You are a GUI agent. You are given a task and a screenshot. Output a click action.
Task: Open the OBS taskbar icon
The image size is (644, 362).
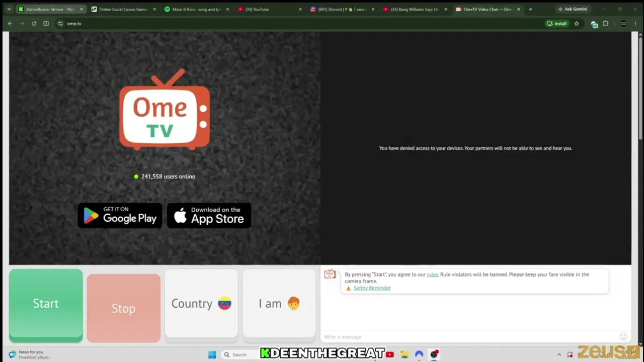(434, 354)
